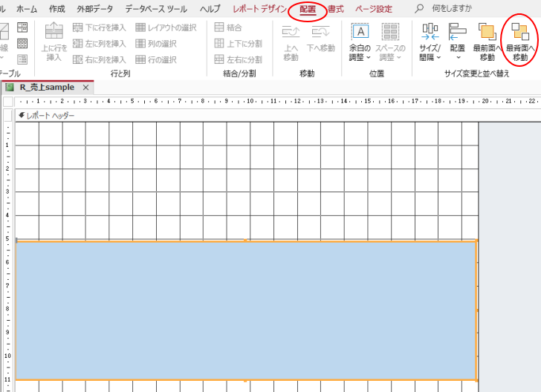Click レイアウトの選択

tap(166, 27)
